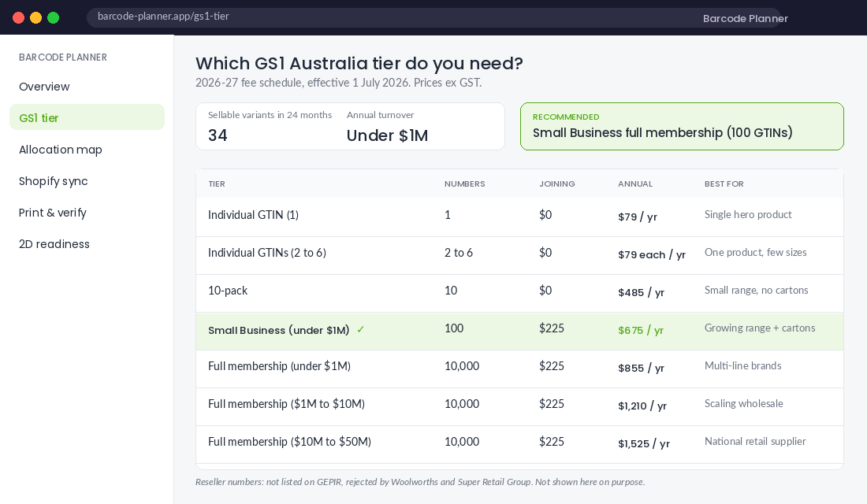Viewport: 867px width, 504px height.
Task: Click the Which GS1 Australia tier heading
Action: (x=359, y=64)
